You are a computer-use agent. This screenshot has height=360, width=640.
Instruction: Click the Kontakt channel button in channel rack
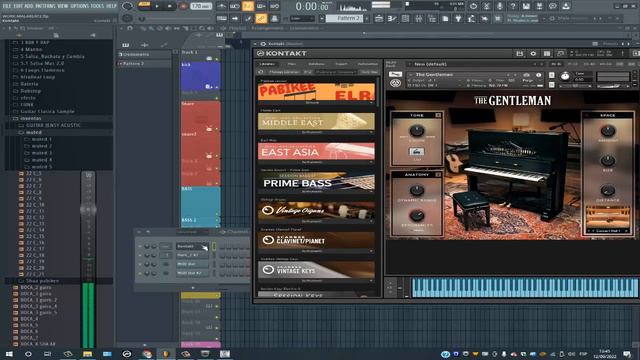point(192,247)
